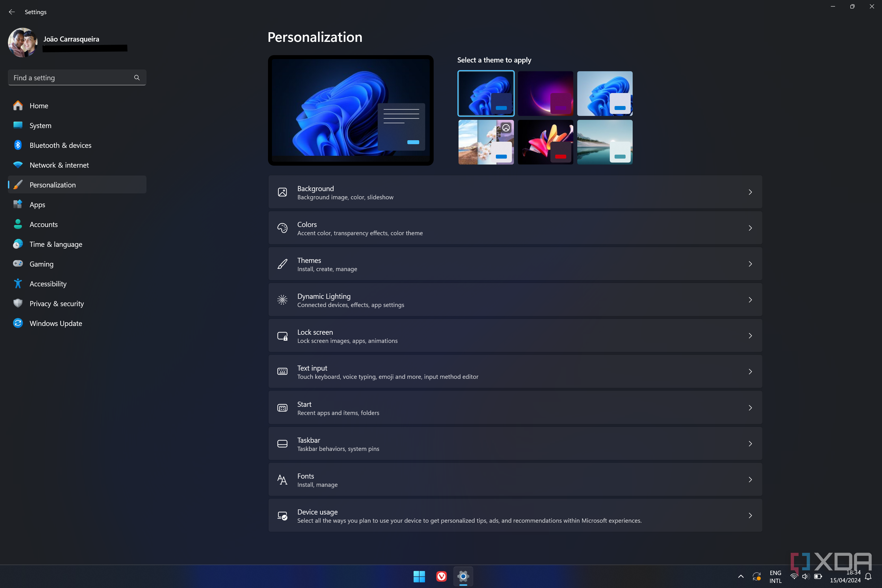
Task: Expand the Colors row chevron
Action: coord(750,228)
